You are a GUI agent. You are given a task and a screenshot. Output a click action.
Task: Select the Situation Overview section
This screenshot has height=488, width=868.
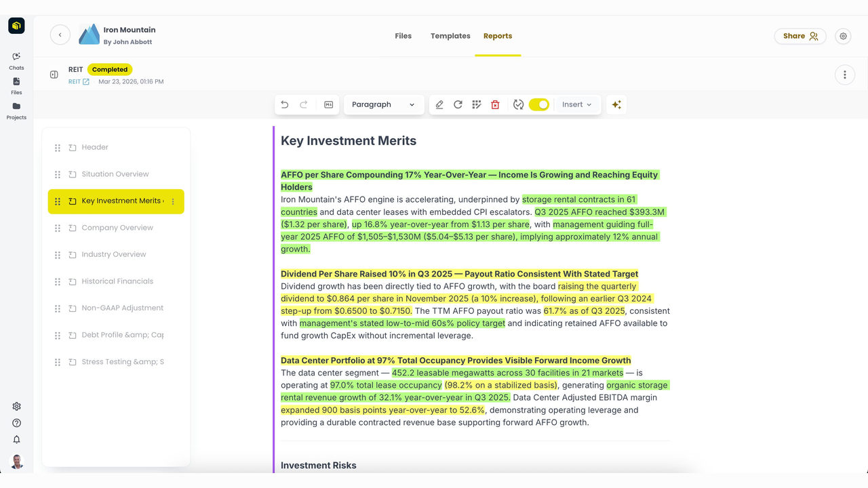pos(116,174)
